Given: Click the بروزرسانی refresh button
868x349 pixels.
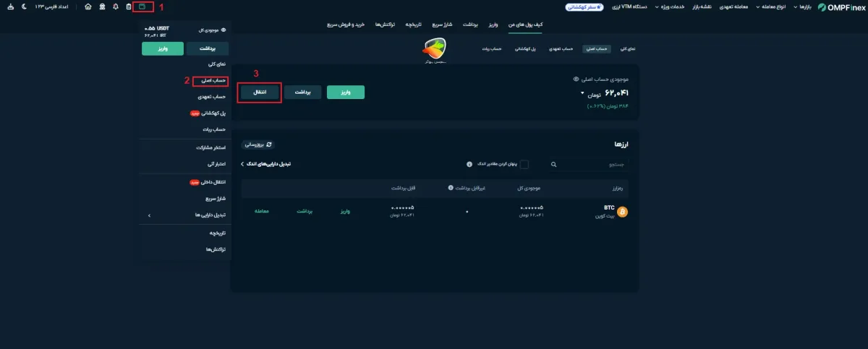Looking at the screenshot, I should coord(258,145).
